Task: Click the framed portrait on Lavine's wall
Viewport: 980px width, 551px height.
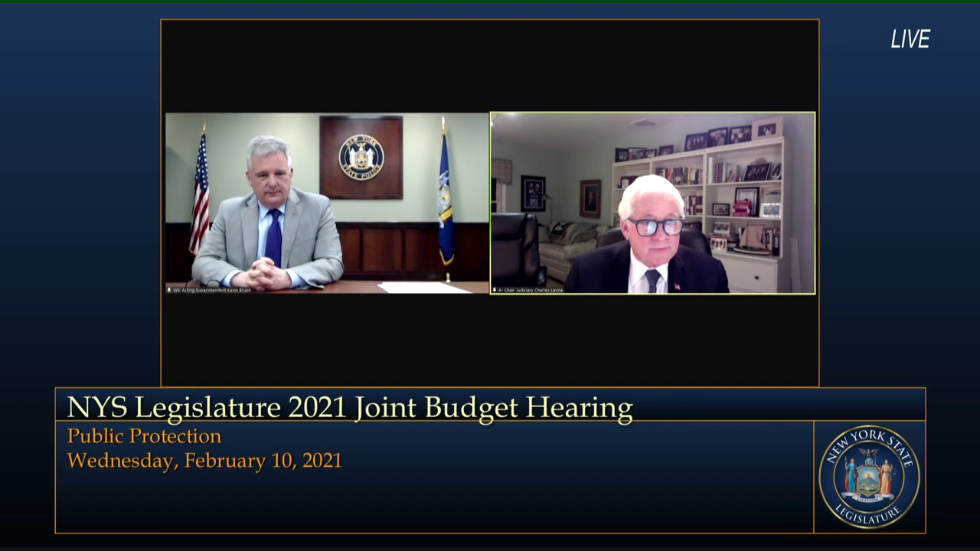Action: click(x=590, y=198)
